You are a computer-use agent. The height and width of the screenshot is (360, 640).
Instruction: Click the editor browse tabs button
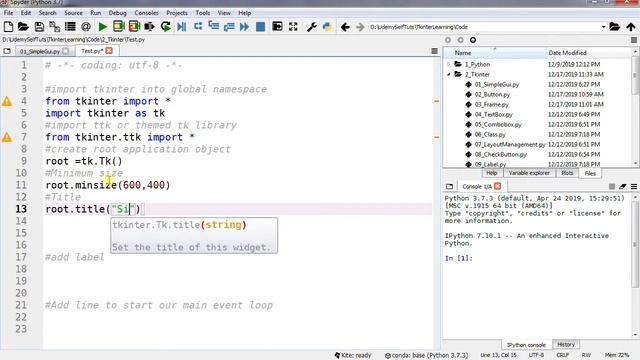tap(7, 51)
